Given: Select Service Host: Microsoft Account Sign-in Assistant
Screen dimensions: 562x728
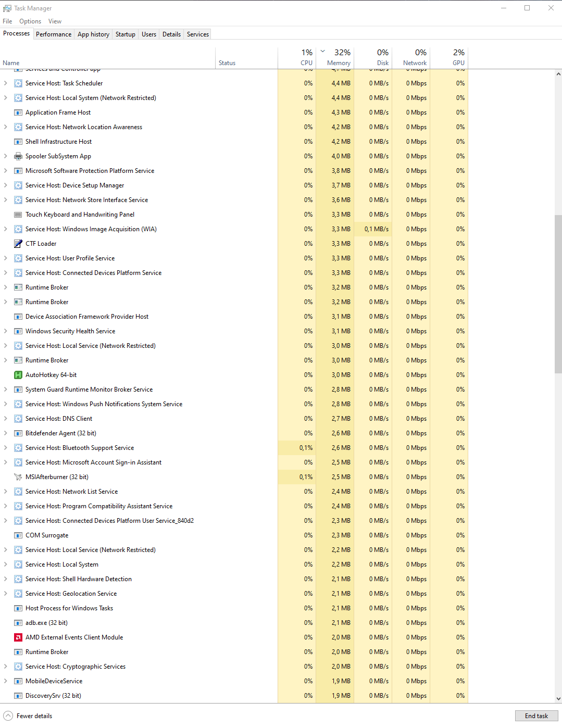Looking at the screenshot, I should click(x=234, y=462).
